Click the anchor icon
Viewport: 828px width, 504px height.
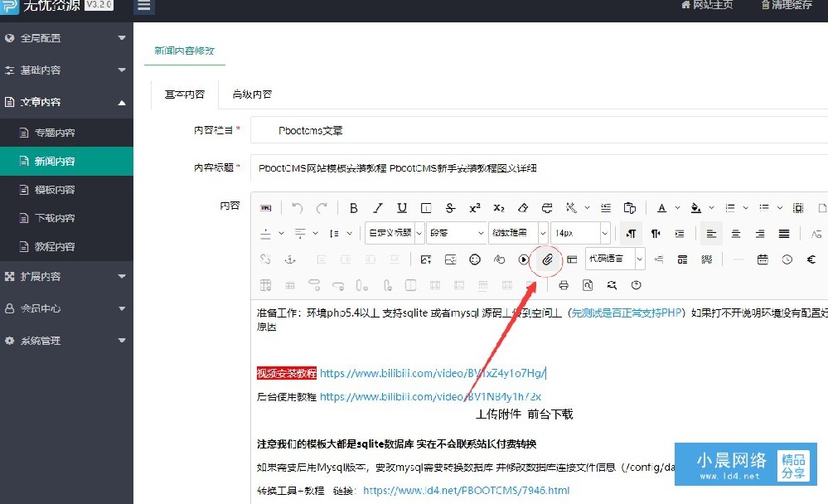pos(290,259)
